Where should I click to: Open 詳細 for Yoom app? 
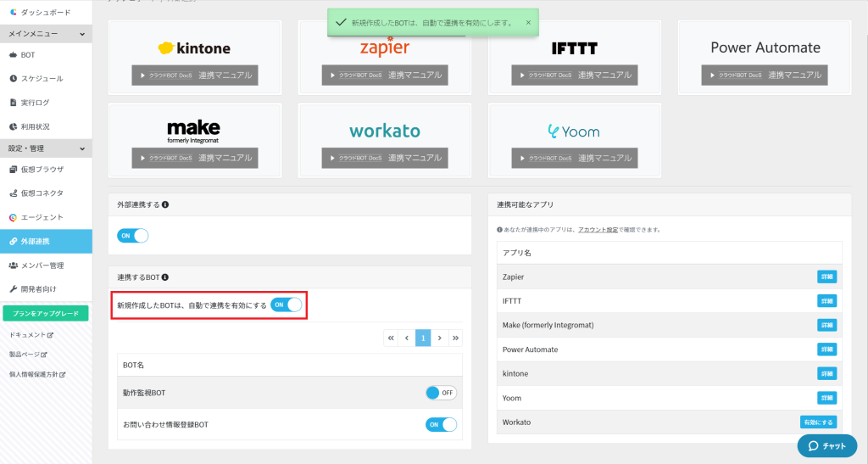click(827, 398)
